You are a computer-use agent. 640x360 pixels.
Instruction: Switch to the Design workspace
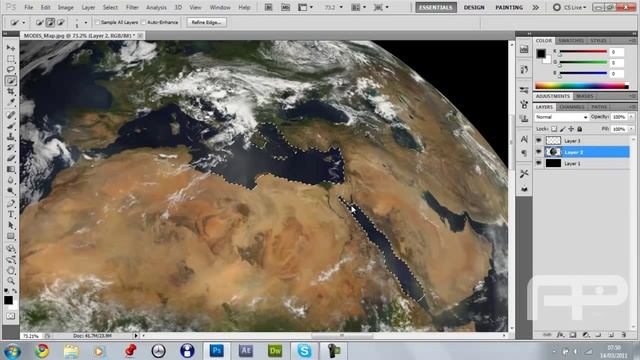pos(474,7)
